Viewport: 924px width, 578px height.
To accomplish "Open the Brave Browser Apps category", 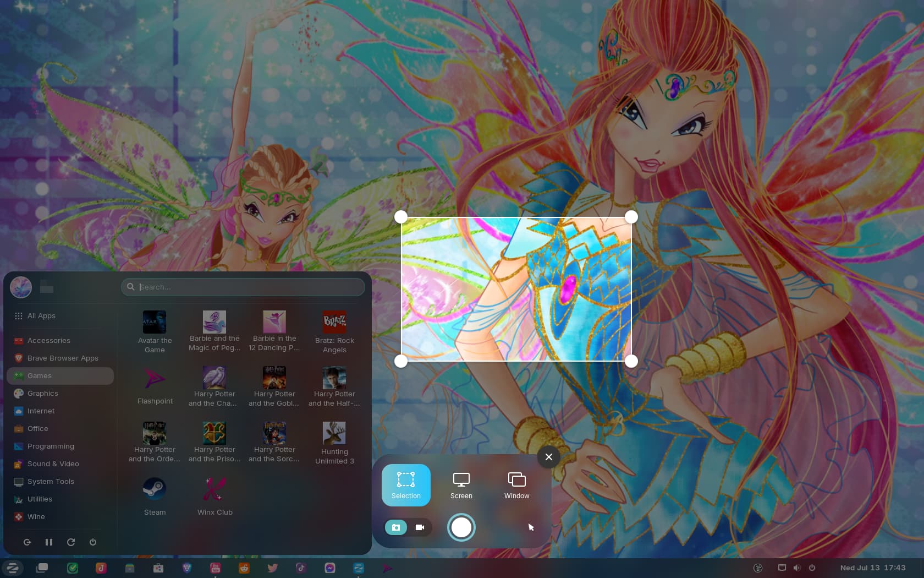I will [60, 358].
